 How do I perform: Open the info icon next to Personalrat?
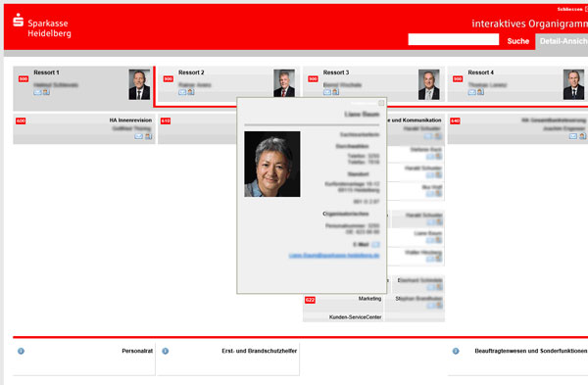(21, 352)
